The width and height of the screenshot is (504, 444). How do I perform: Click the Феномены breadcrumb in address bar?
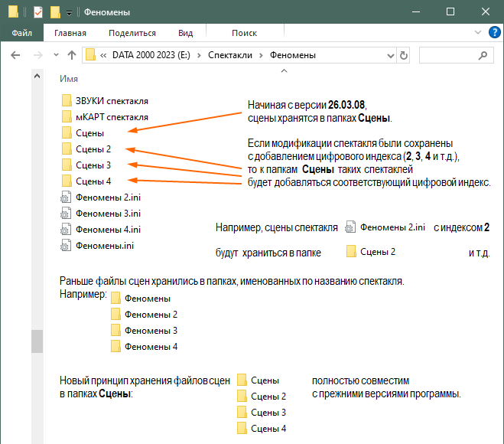pyautogui.click(x=293, y=55)
